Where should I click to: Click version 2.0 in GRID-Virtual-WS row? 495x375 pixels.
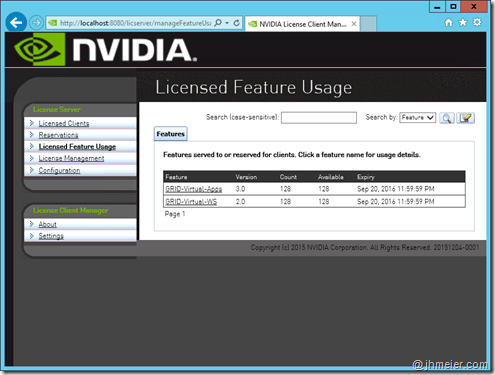point(240,202)
